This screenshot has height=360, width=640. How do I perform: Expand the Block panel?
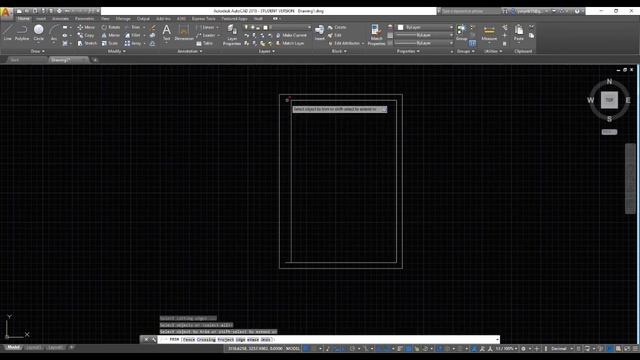pyautogui.click(x=339, y=51)
